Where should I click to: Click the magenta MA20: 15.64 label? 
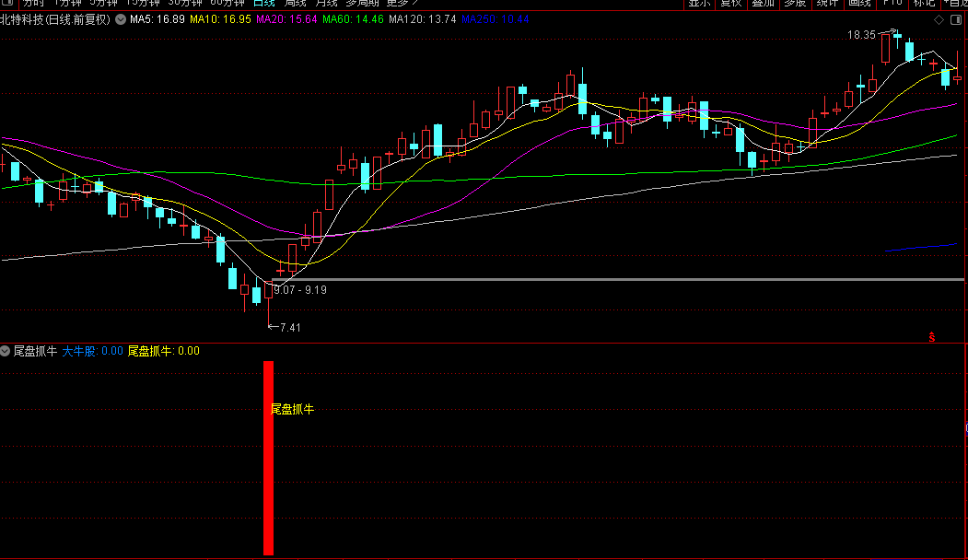tap(286, 19)
